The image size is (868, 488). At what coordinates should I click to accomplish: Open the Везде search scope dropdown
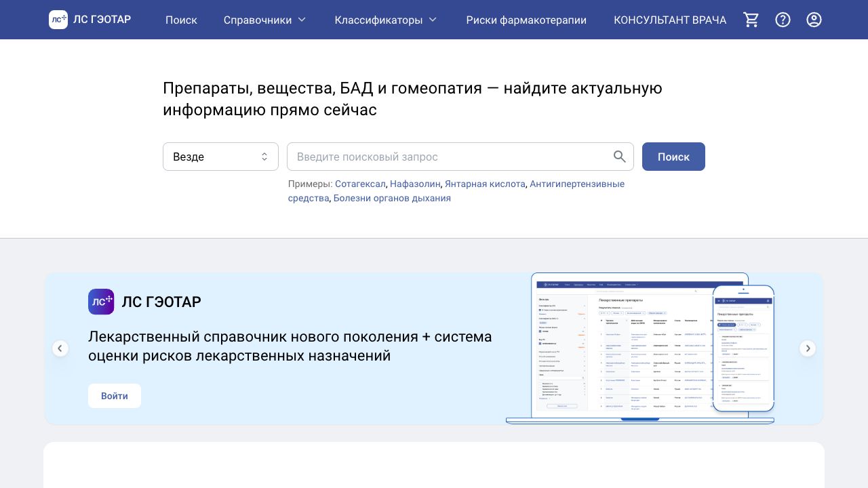coord(220,157)
